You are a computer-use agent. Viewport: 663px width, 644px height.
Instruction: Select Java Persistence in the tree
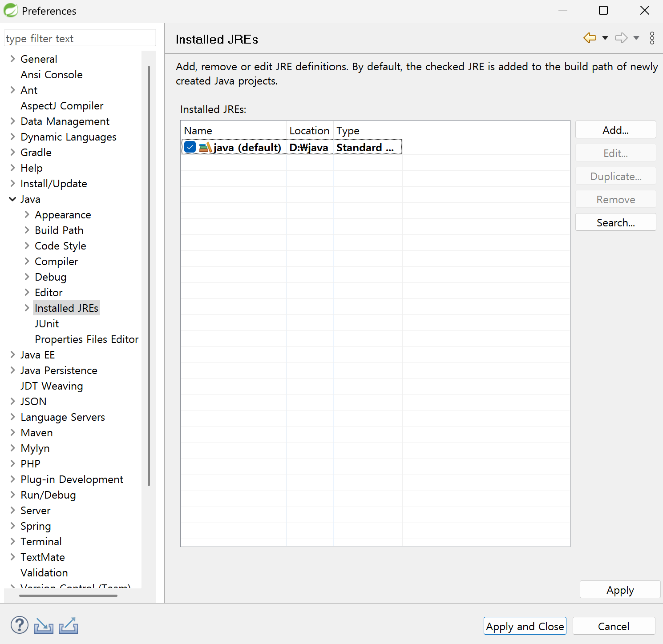click(59, 370)
